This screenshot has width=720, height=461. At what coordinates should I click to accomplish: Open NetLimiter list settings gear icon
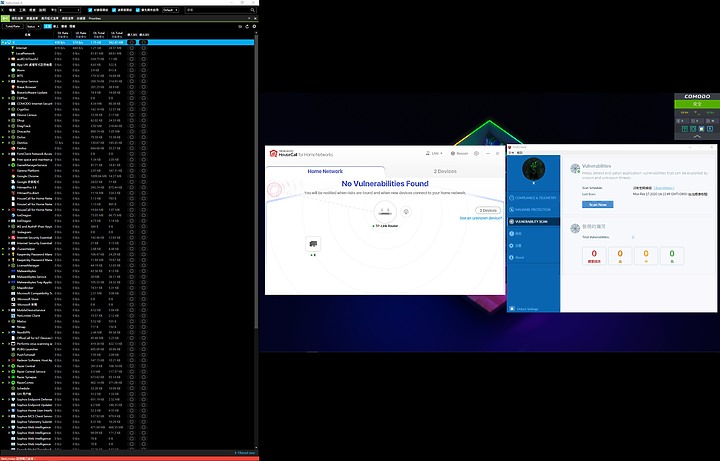(x=254, y=27)
